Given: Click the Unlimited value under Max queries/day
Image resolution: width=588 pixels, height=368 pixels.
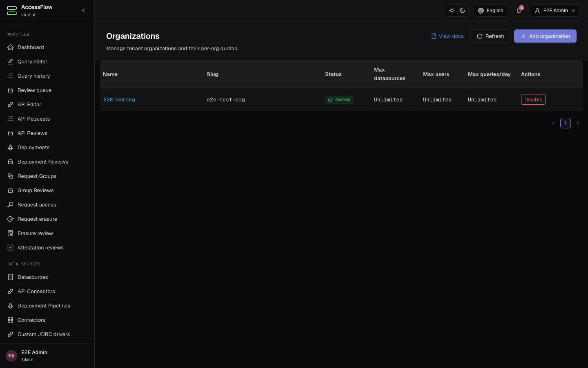Looking at the screenshot, I should coord(482,100).
